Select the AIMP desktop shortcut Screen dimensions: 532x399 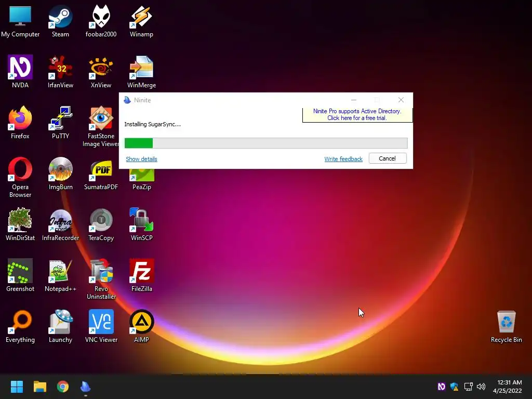[x=141, y=326]
